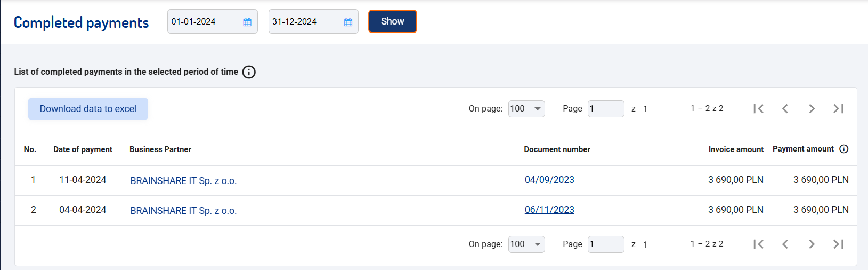The height and width of the screenshot is (270, 868).
Task: Go to first page in bottom pagination
Action: coord(759,244)
